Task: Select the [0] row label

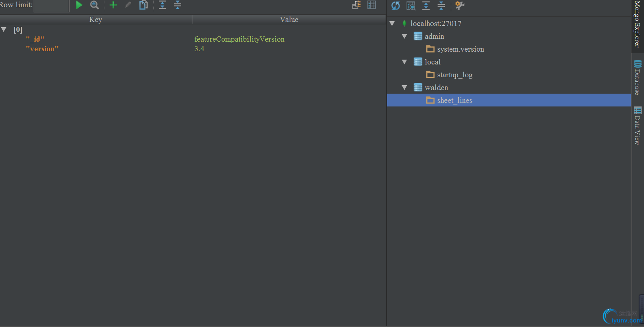Action: (18, 30)
